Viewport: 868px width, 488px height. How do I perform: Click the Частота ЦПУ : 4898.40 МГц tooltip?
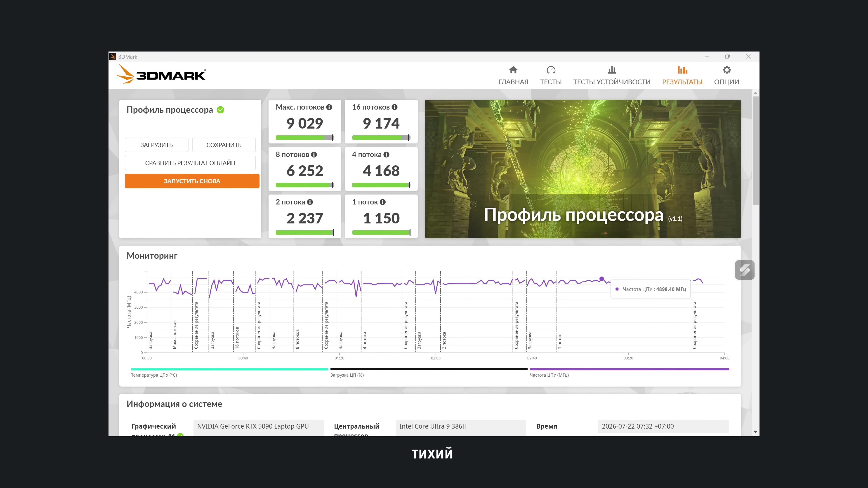point(651,289)
